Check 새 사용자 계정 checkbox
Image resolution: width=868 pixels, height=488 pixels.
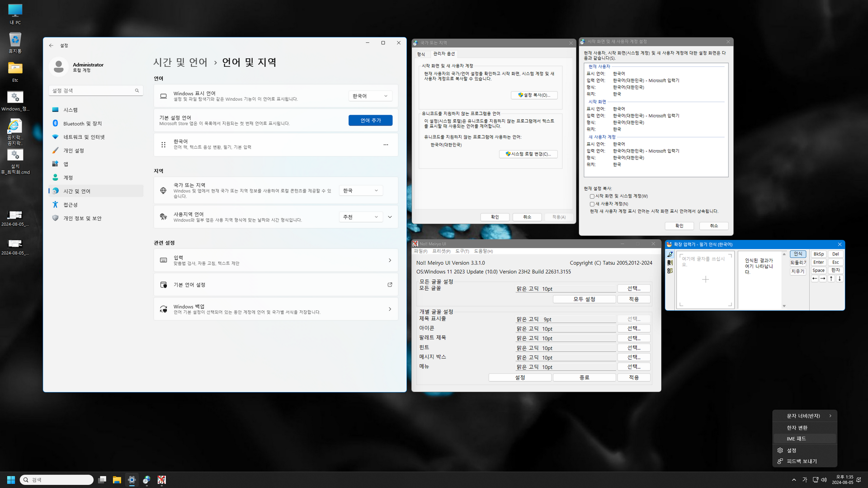coord(592,204)
